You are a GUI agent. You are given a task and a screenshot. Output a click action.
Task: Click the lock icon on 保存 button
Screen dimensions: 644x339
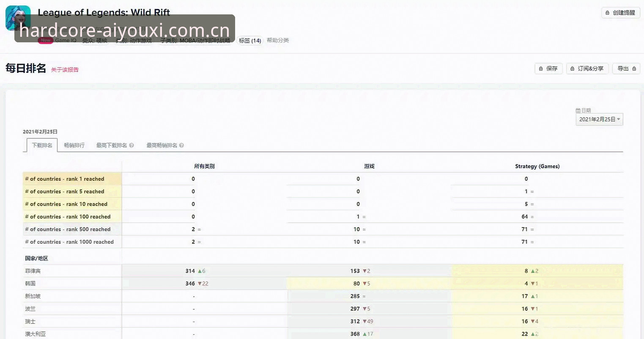point(541,69)
